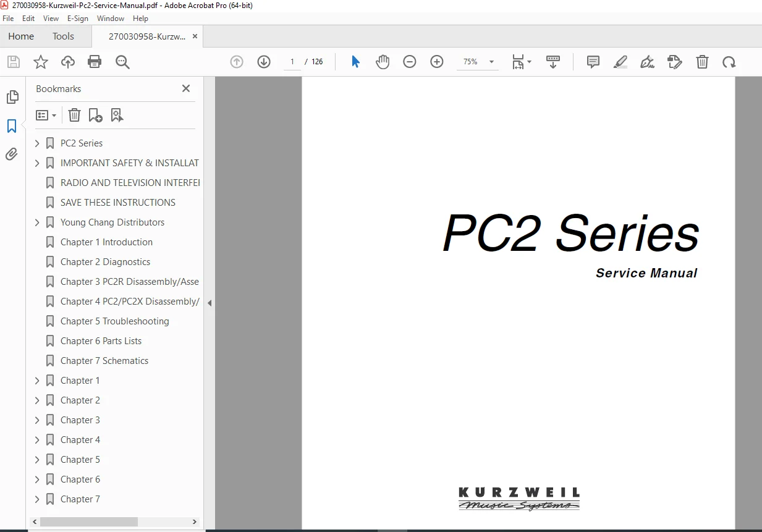
Task: Add file to starred favorites
Action: [x=41, y=62]
